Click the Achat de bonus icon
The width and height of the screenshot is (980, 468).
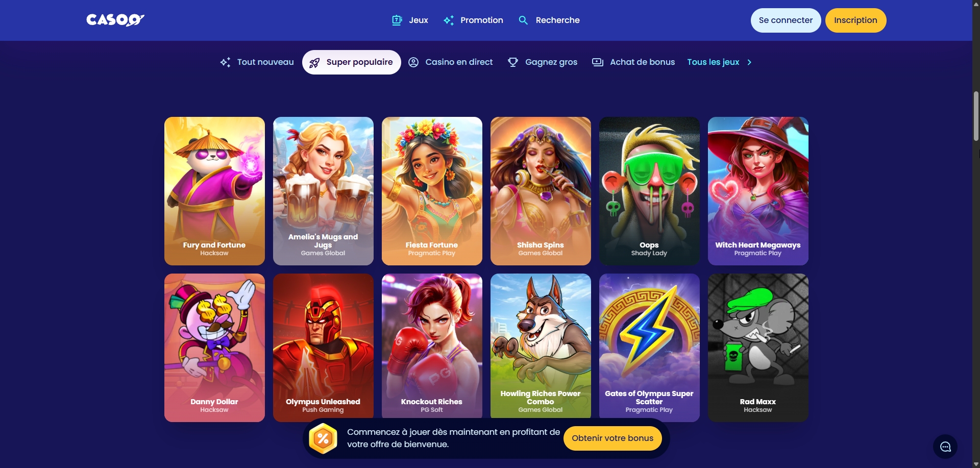point(598,62)
